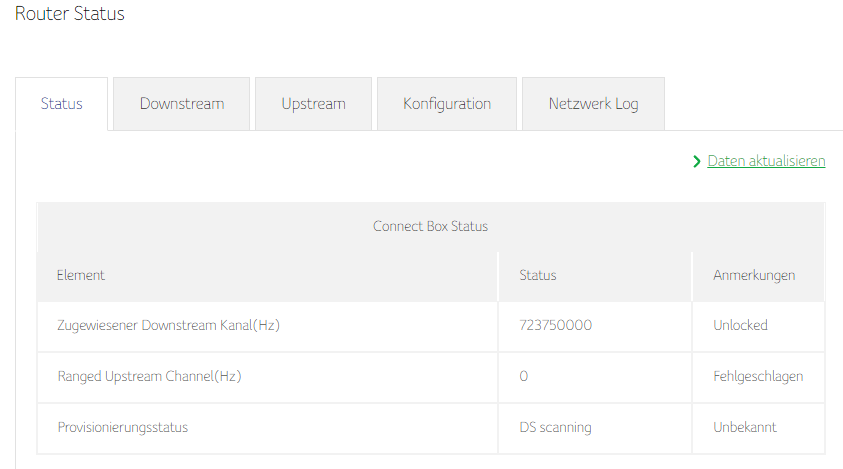
Task: Click the Connect Box Status table title
Action: [431, 226]
